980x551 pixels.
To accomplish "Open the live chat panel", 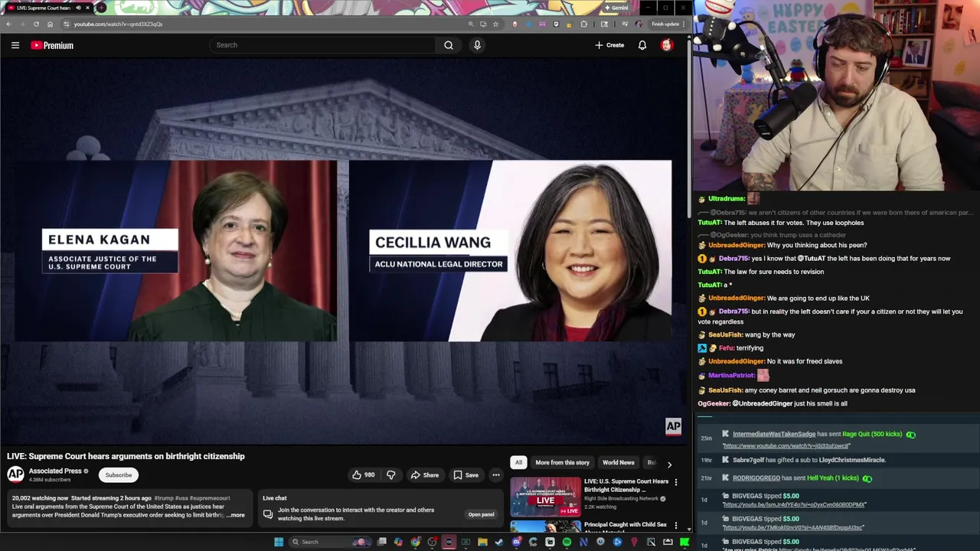I will coord(481,514).
